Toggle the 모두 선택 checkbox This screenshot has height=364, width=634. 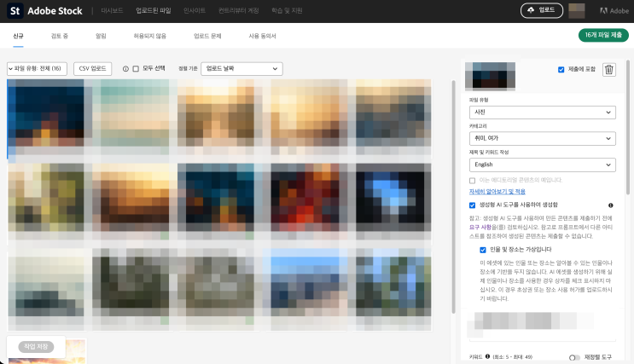click(136, 69)
